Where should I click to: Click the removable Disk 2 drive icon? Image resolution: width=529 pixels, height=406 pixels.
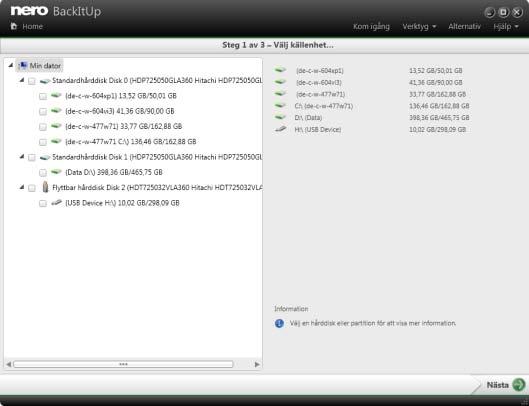pos(45,187)
